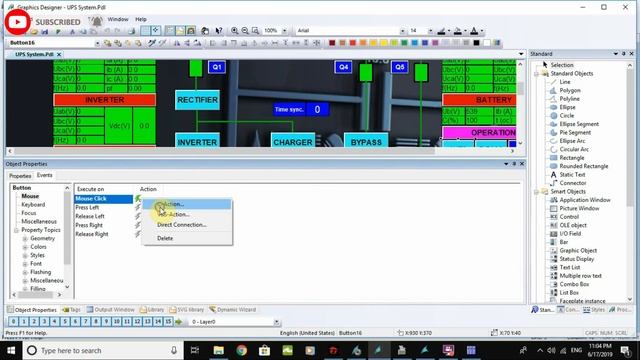Image resolution: width=640 pixels, height=360 pixels.
Task: Open the Button16 object selector dropdown
Action: [97, 43]
